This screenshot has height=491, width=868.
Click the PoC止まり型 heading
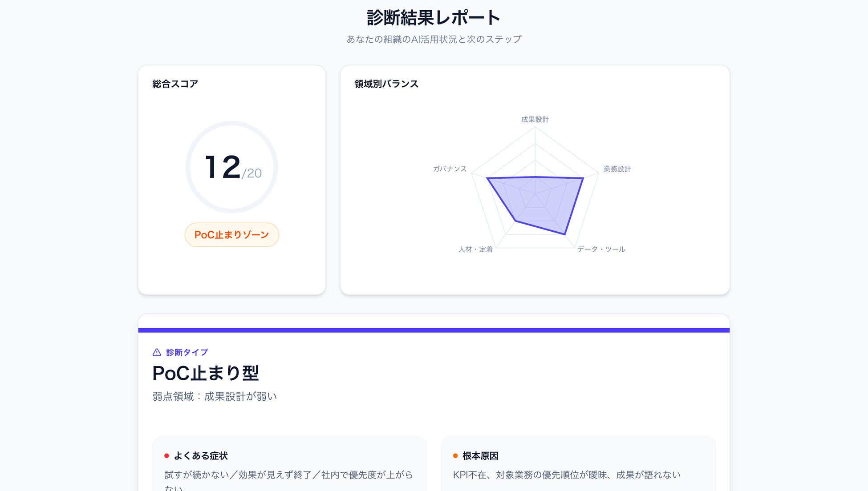205,373
